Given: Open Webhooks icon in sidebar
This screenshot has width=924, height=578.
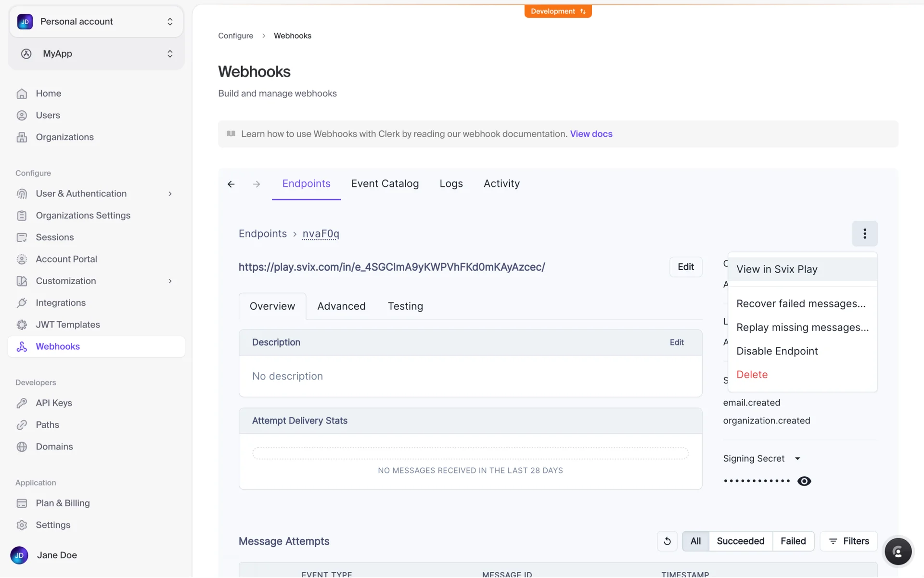Looking at the screenshot, I should pos(22,346).
